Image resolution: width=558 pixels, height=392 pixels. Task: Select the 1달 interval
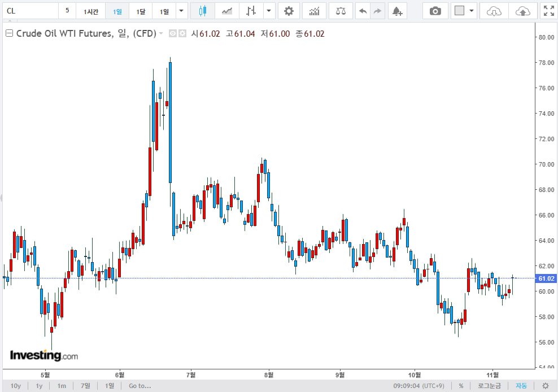tap(141, 11)
